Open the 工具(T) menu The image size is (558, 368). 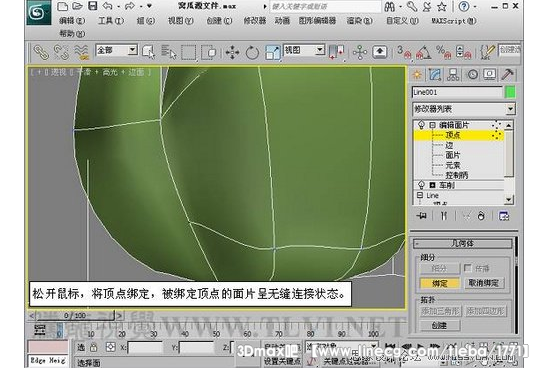[x=111, y=21]
